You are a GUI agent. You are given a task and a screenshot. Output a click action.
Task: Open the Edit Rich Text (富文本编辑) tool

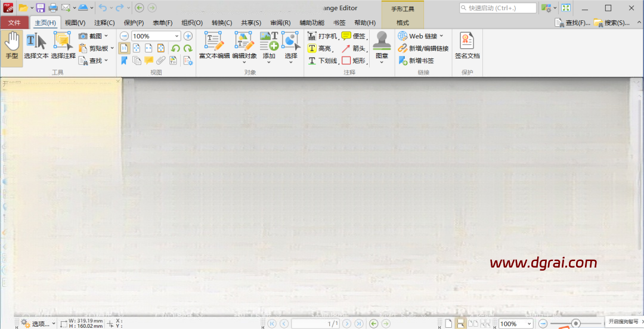click(214, 46)
